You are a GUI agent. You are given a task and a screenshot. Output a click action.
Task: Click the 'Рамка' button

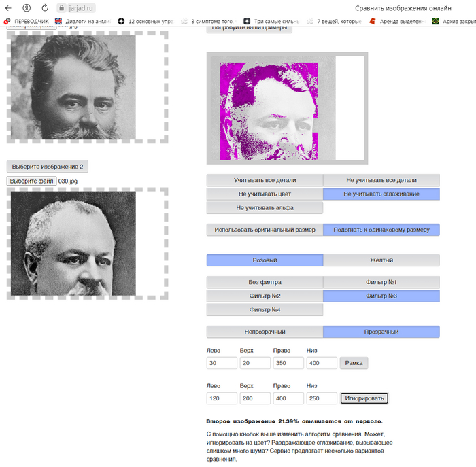coord(354,363)
